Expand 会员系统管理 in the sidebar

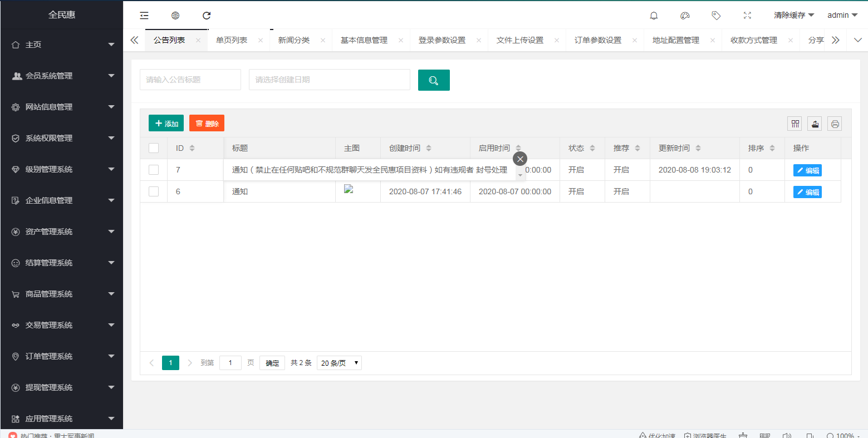[62, 76]
